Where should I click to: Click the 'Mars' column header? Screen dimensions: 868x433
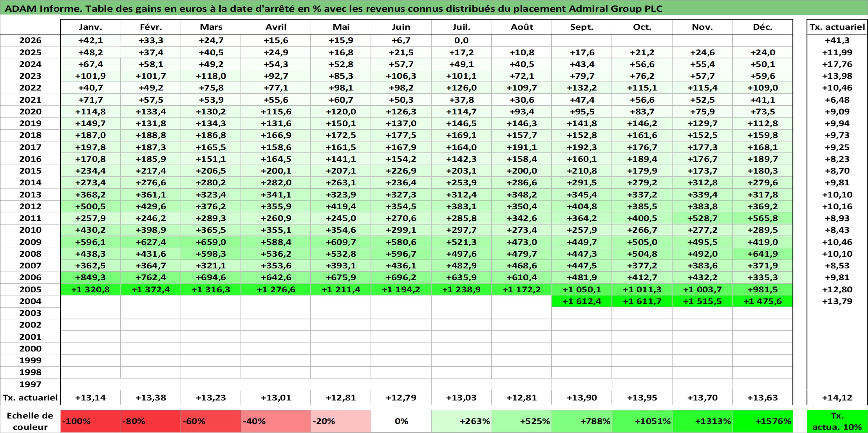[211, 27]
